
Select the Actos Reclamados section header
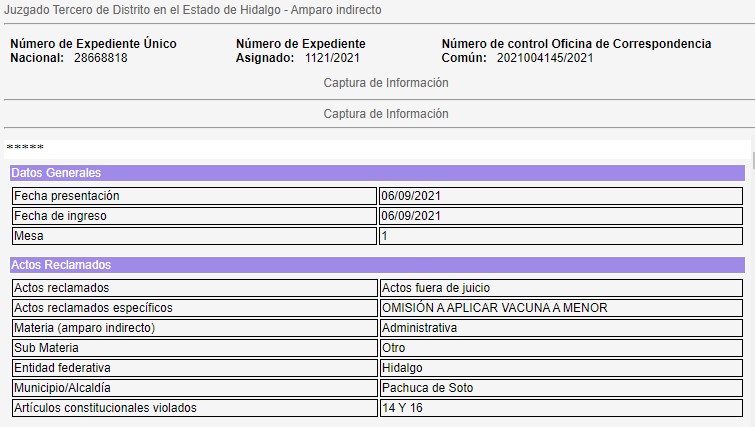coord(377,265)
